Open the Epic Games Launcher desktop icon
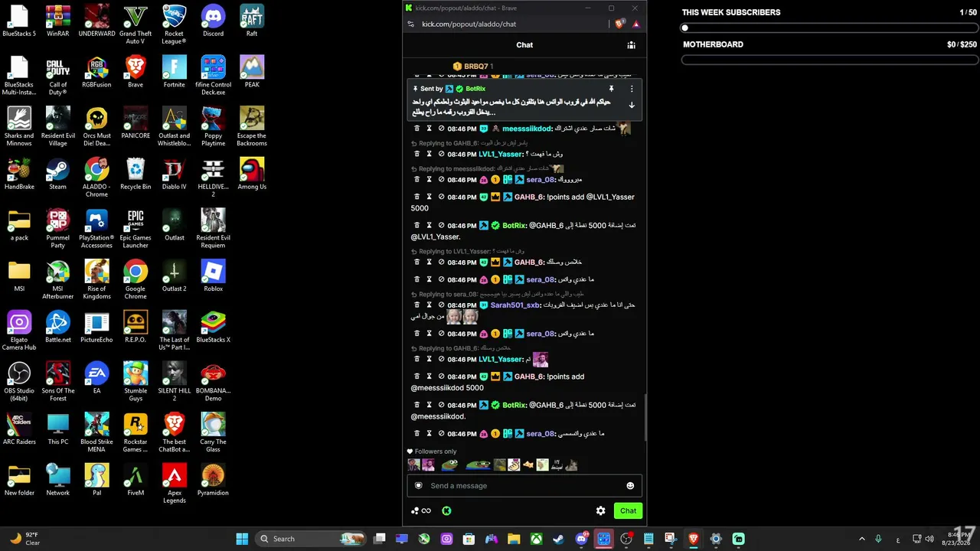 coord(136,229)
